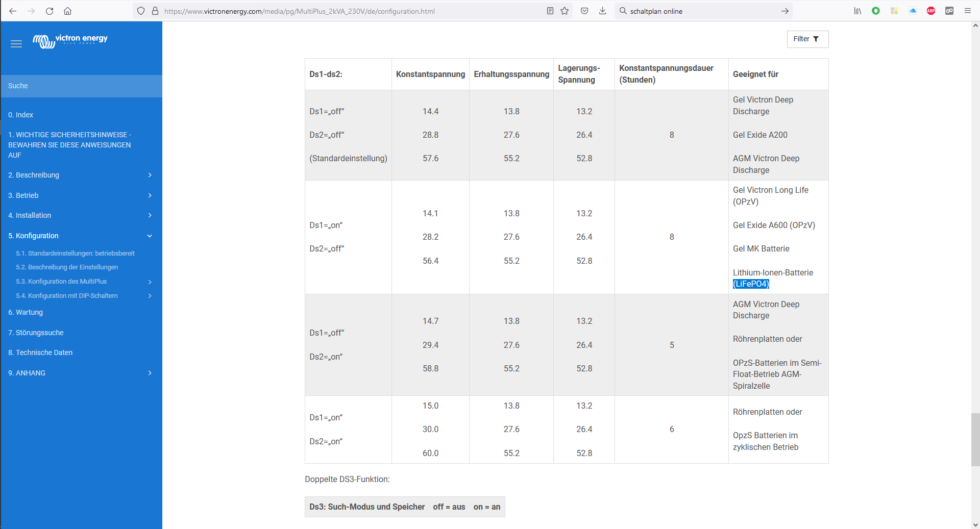Bookmark this page with the star
Image resolution: width=980 pixels, height=529 pixels.
(565, 11)
